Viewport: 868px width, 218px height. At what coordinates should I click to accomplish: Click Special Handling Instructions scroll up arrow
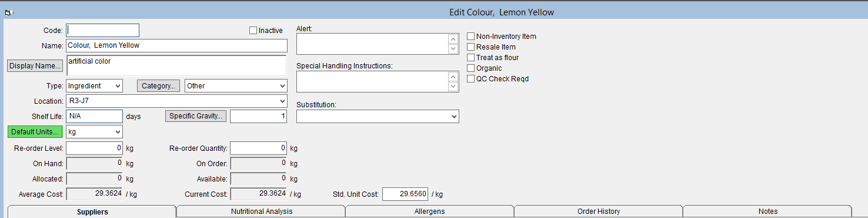453,77
